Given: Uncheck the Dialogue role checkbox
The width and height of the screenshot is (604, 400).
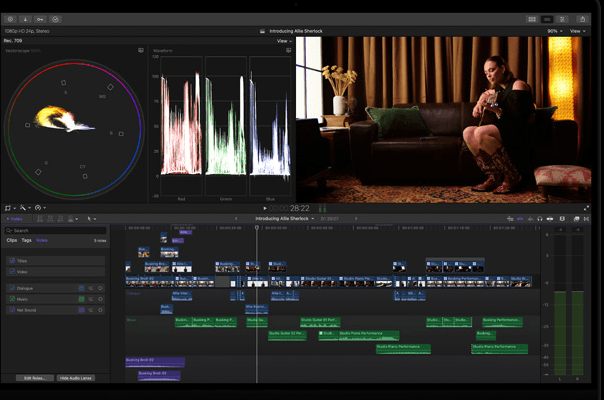Looking at the screenshot, I should [x=12, y=288].
